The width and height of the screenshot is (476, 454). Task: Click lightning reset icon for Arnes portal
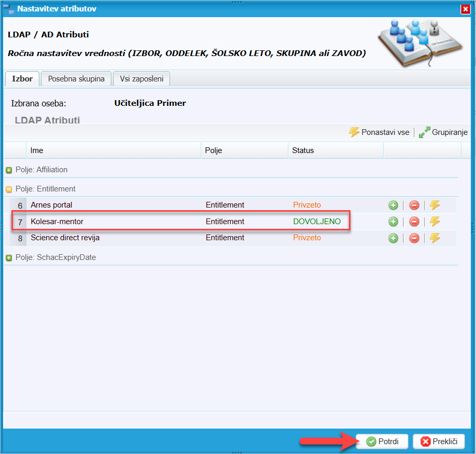click(435, 205)
